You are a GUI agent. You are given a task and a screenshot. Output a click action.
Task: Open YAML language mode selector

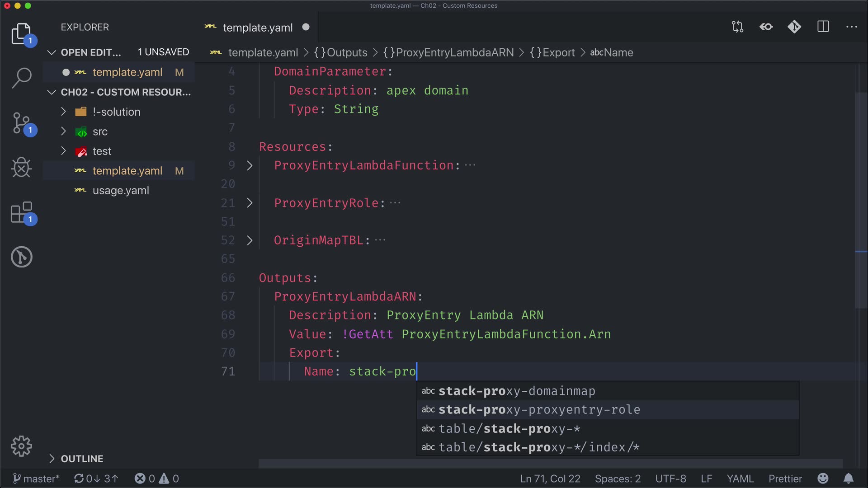coord(740,479)
